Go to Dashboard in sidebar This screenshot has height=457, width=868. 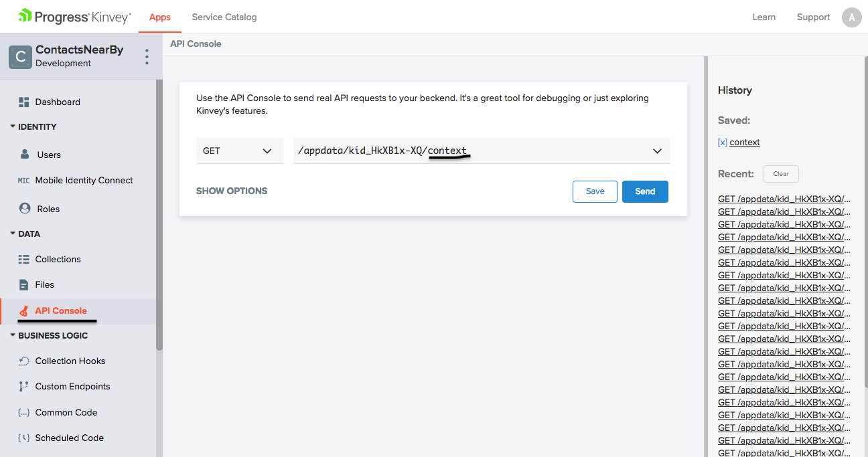(58, 102)
